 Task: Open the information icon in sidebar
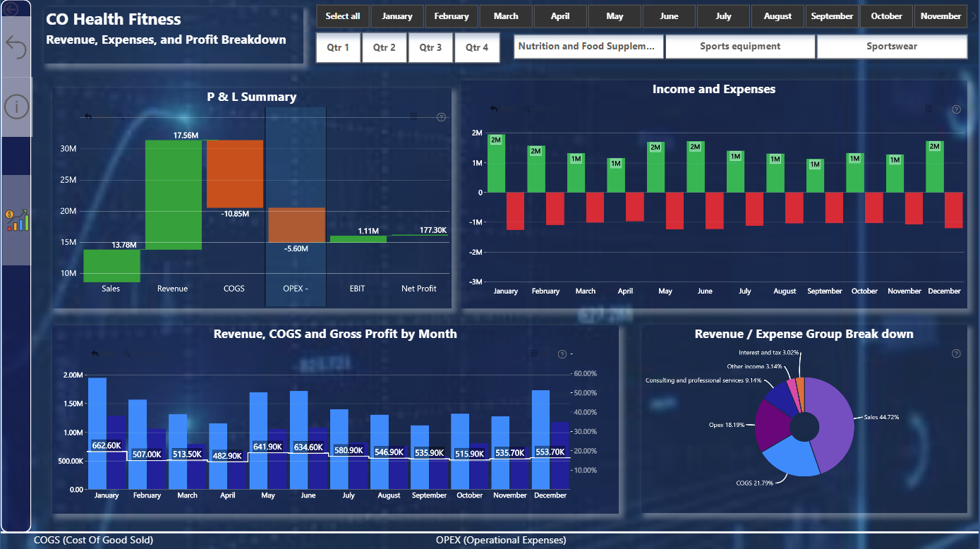(16, 107)
